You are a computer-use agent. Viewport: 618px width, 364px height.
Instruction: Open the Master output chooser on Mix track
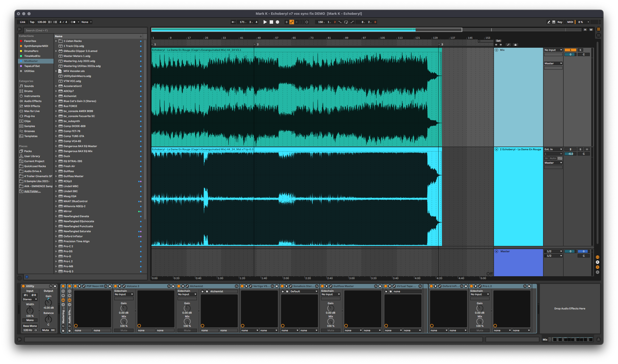(x=553, y=63)
